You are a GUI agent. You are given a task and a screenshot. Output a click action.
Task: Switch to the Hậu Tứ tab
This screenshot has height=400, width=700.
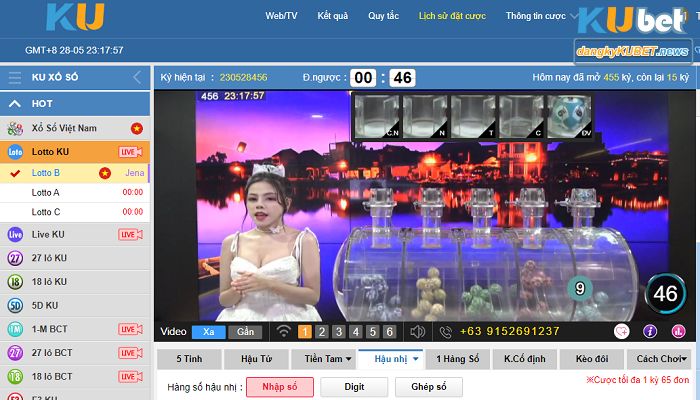coord(256,359)
